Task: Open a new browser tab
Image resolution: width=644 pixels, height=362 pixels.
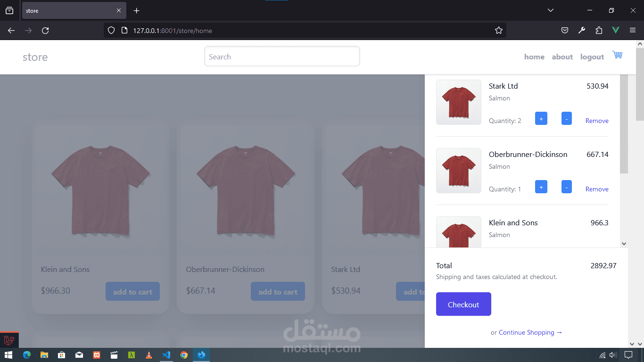Action: (137, 10)
